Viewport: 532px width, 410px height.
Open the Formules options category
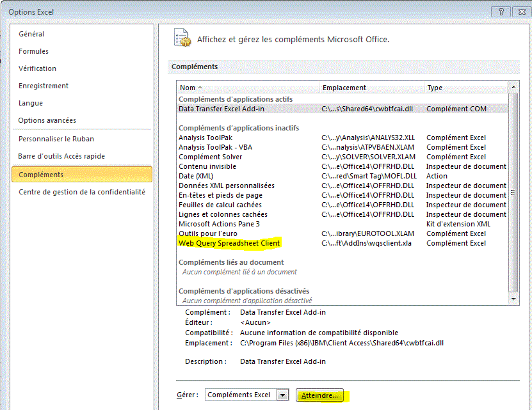tap(33, 51)
